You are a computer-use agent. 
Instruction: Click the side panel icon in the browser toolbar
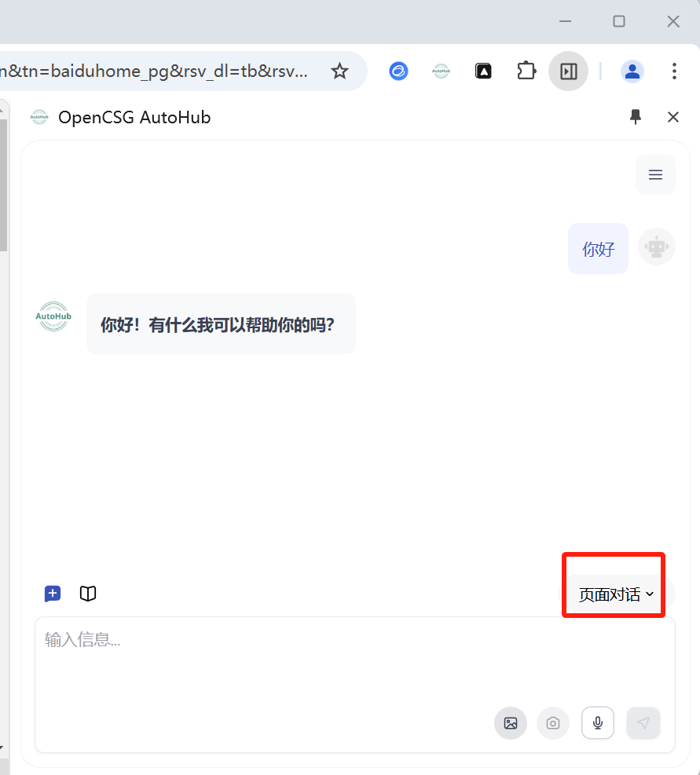pos(568,71)
